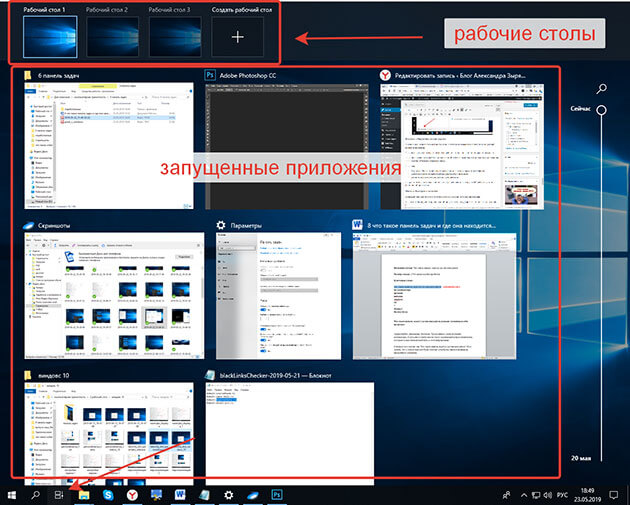Open Yandex Browser from the taskbar
The width and height of the screenshot is (630, 505).
click(132, 495)
